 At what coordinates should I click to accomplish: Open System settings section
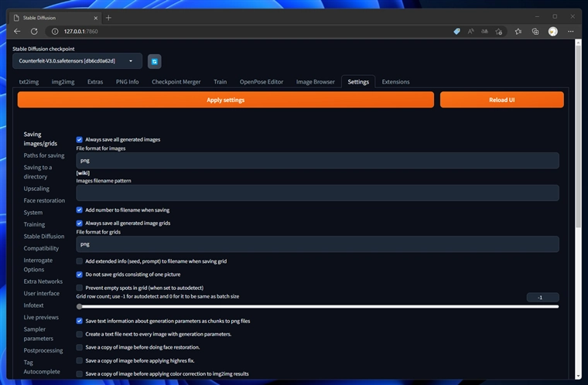(33, 212)
